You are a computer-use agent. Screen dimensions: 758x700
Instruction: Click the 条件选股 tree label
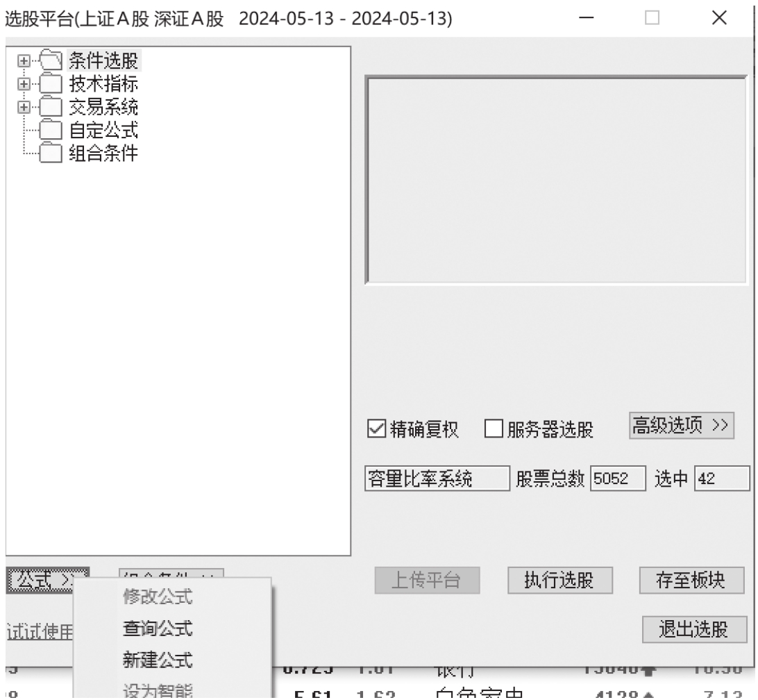(x=103, y=60)
